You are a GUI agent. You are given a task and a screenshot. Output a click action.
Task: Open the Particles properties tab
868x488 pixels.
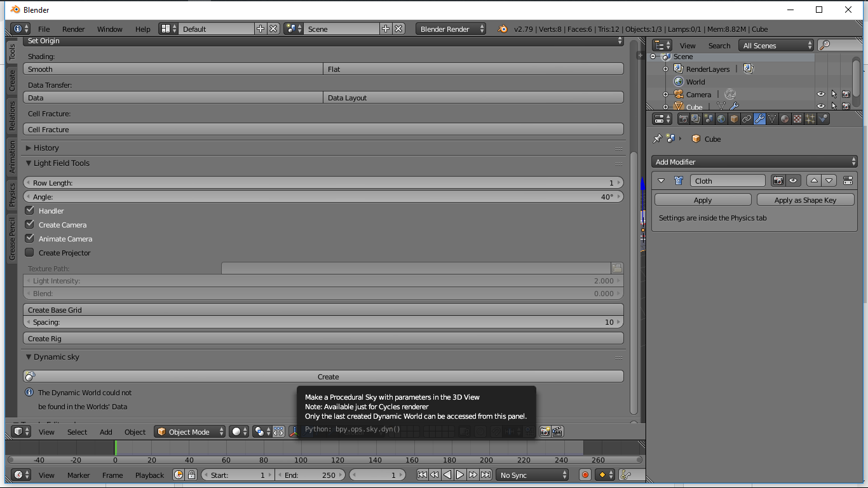point(810,119)
